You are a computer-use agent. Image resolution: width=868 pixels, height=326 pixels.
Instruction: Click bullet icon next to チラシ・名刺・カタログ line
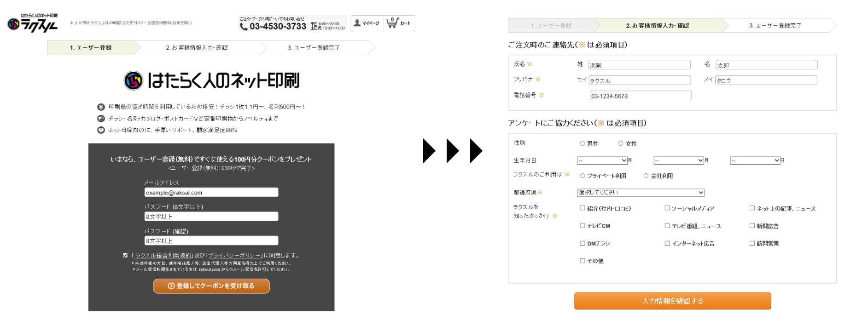click(101, 119)
